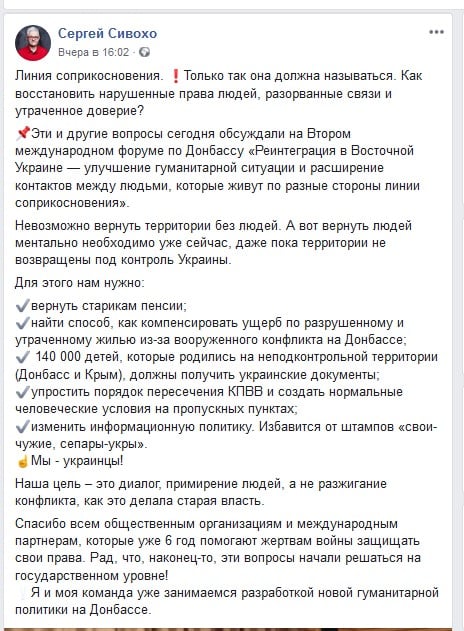Open the post options three-dot menu
The height and width of the screenshot is (631, 464).
click(436, 32)
